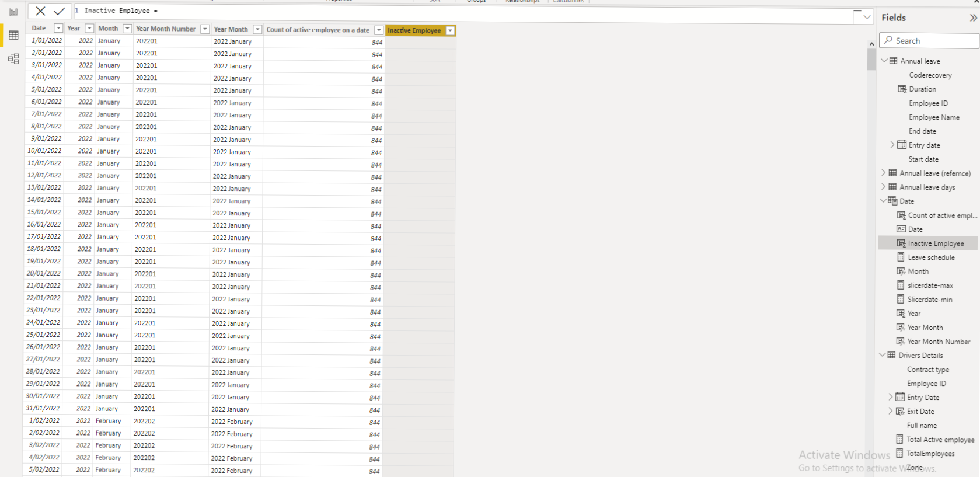Switch to Report view icon

coord(13,12)
